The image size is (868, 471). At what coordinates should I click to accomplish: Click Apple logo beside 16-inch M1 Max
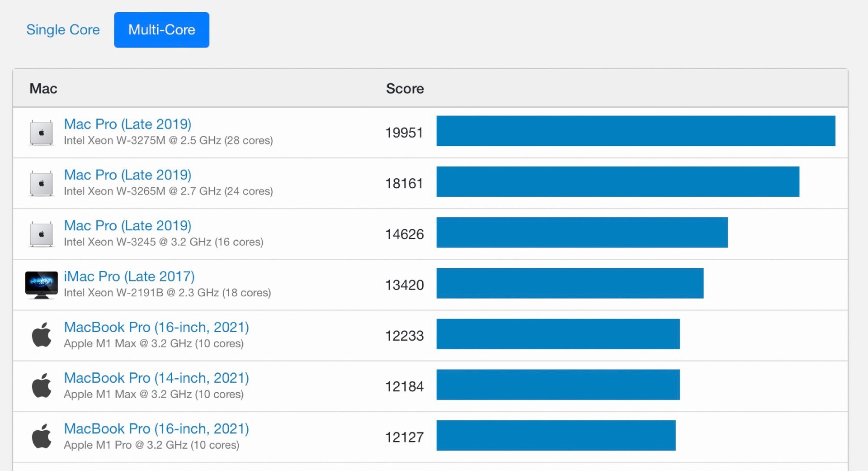tap(41, 335)
